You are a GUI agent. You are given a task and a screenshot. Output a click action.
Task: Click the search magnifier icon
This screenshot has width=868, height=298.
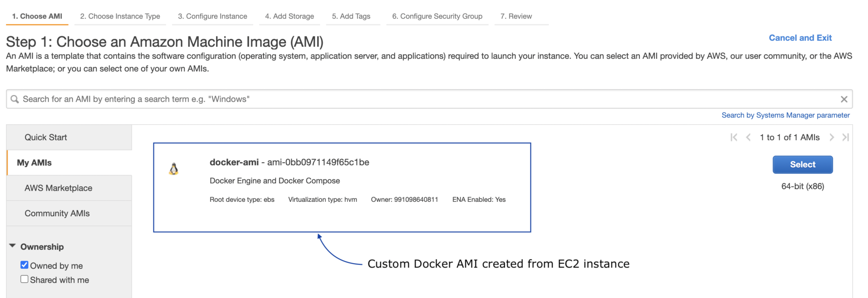point(15,99)
